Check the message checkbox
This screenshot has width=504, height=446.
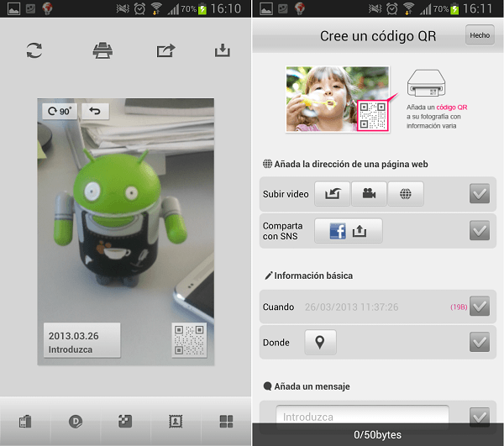(480, 417)
